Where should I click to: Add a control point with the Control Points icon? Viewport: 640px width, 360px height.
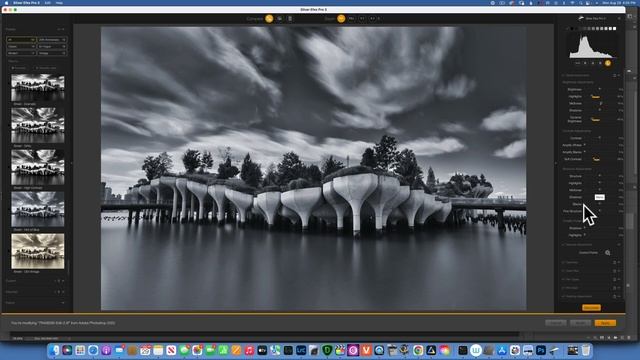click(x=608, y=253)
